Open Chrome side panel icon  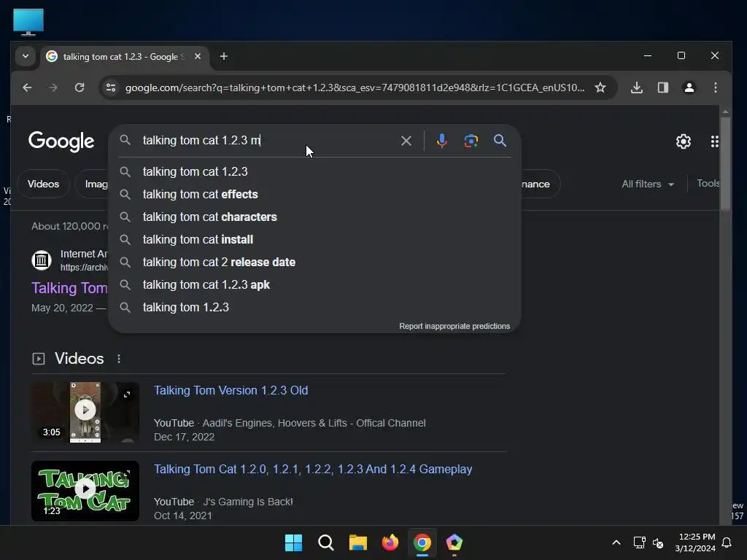point(662,87)
